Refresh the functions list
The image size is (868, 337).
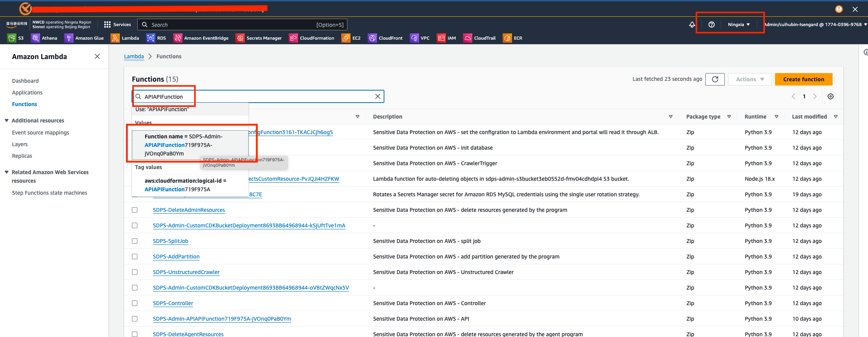pyautogui.click(x=715, y=79)
